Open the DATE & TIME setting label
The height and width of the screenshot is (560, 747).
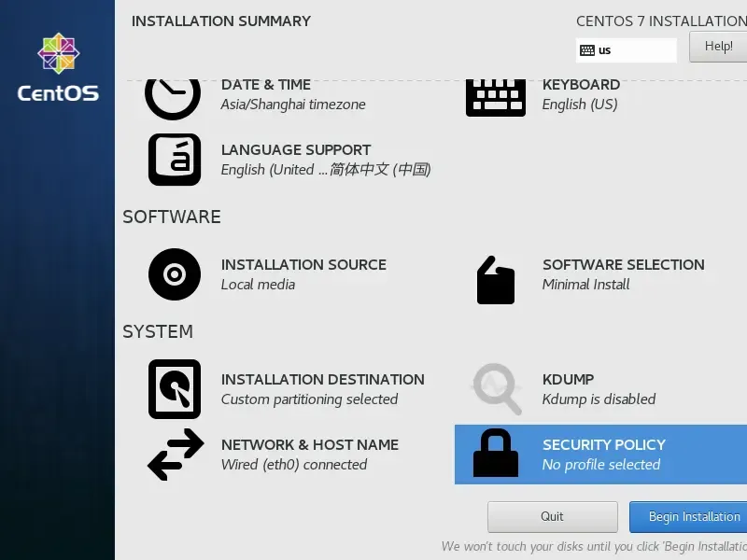click(266, 85)
